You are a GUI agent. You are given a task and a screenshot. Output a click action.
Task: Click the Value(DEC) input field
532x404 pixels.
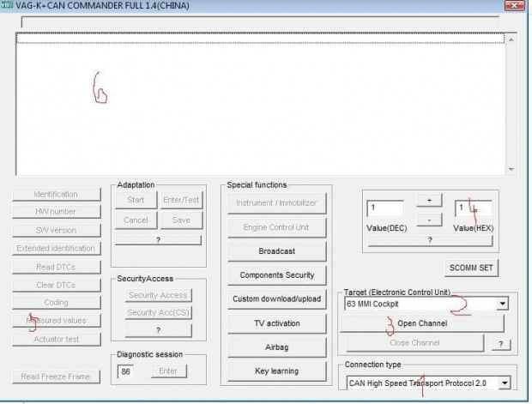pyautogui.click(x=385, y=208)
